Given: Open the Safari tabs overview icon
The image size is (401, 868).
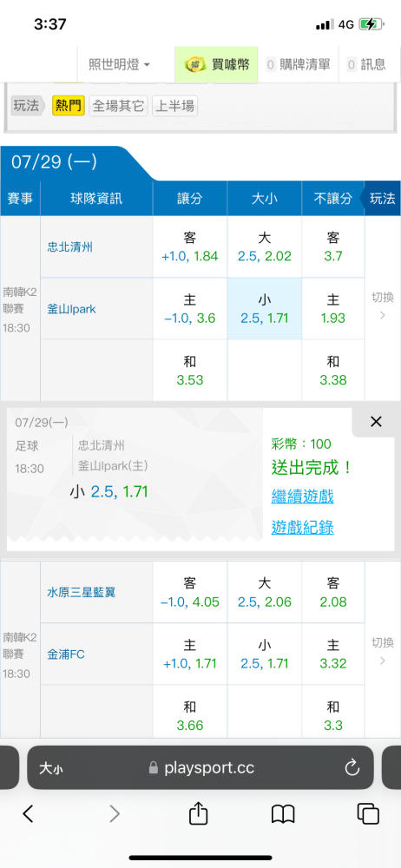Looking at the screenshot, I should 368,814.
